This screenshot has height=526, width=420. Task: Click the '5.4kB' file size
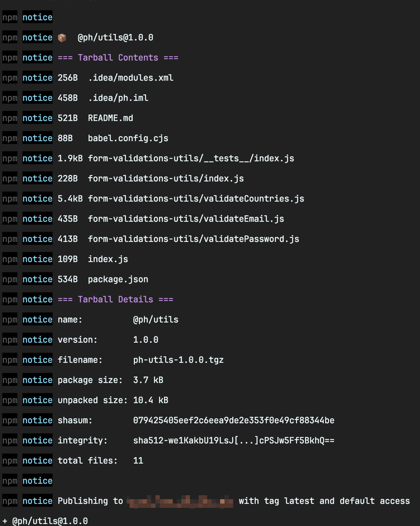(x=70, y=199)
